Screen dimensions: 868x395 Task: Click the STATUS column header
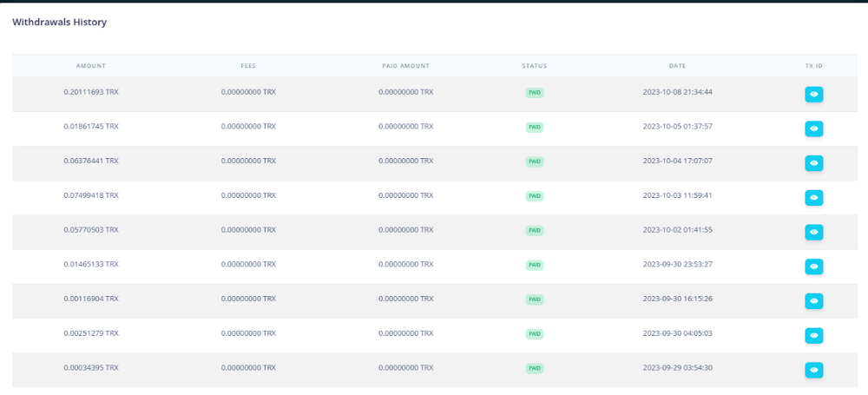(x=535, y=66)
